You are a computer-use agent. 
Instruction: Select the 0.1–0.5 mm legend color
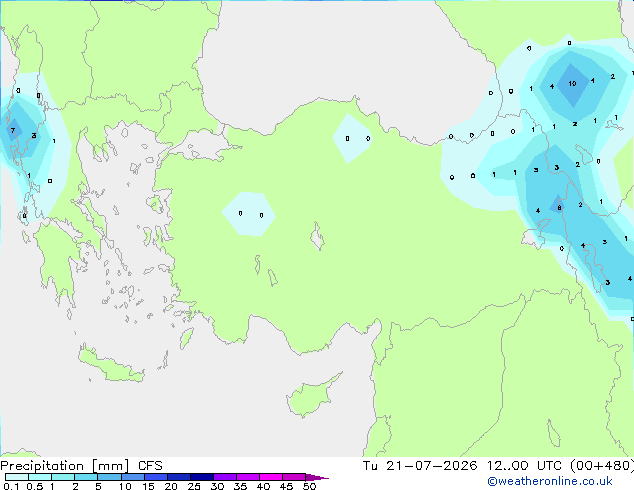17,477
